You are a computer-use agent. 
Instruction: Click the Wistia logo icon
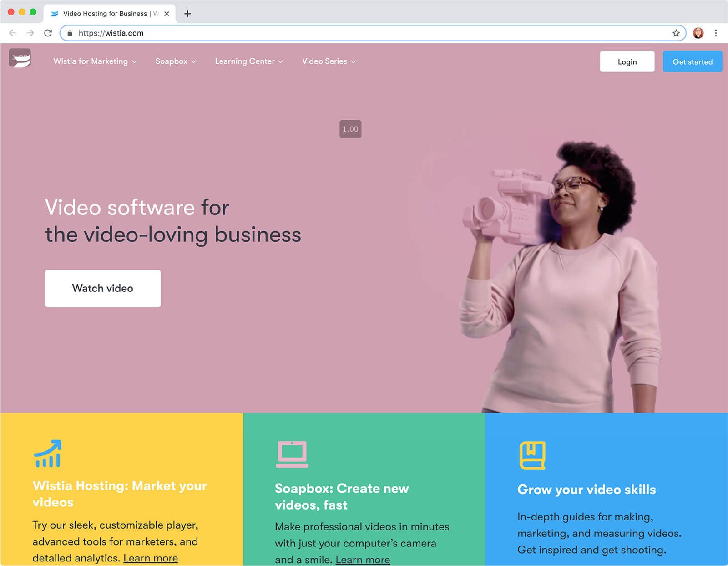pyautogui.click(x=20, y=58)
